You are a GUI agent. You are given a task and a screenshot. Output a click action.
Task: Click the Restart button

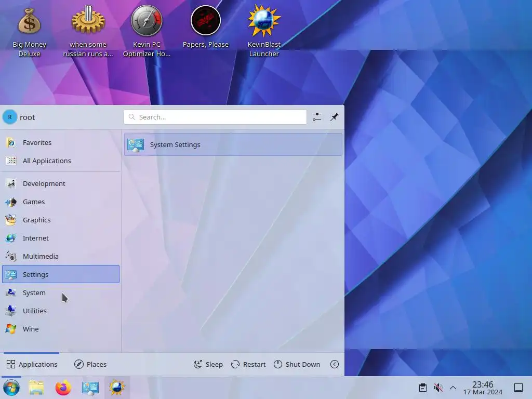(248, 364)
